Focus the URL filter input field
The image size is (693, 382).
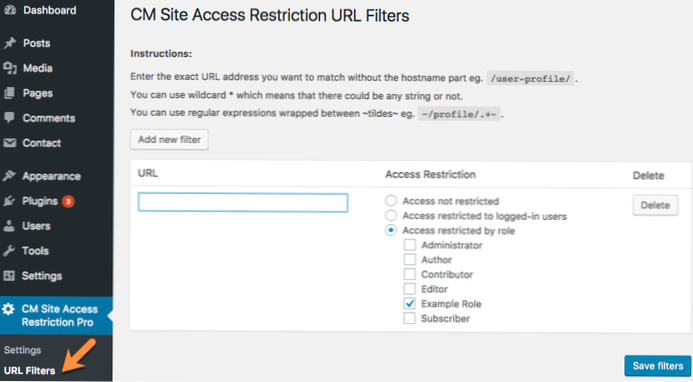coord(243,202)
